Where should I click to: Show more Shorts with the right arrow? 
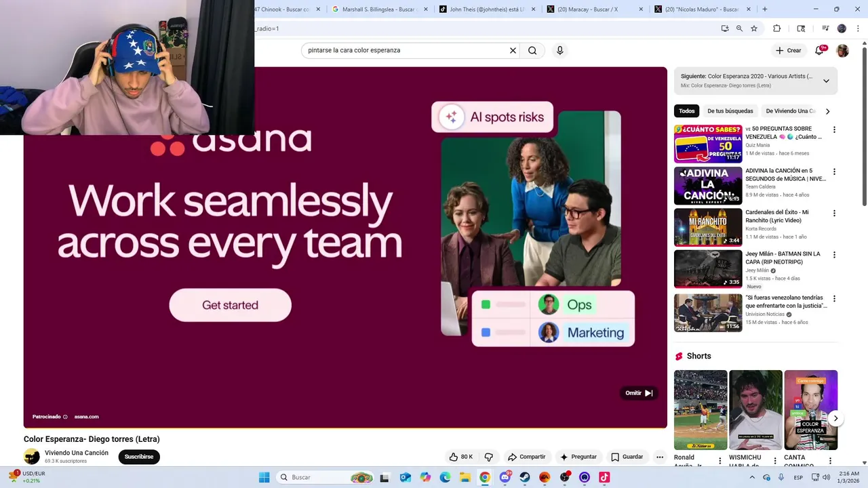point(835,419)
